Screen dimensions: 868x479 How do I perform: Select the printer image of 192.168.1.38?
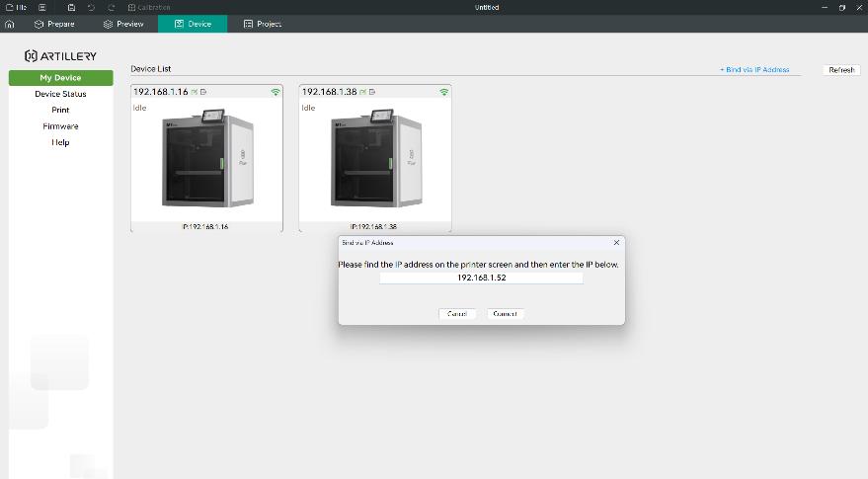tap(377, 158)
